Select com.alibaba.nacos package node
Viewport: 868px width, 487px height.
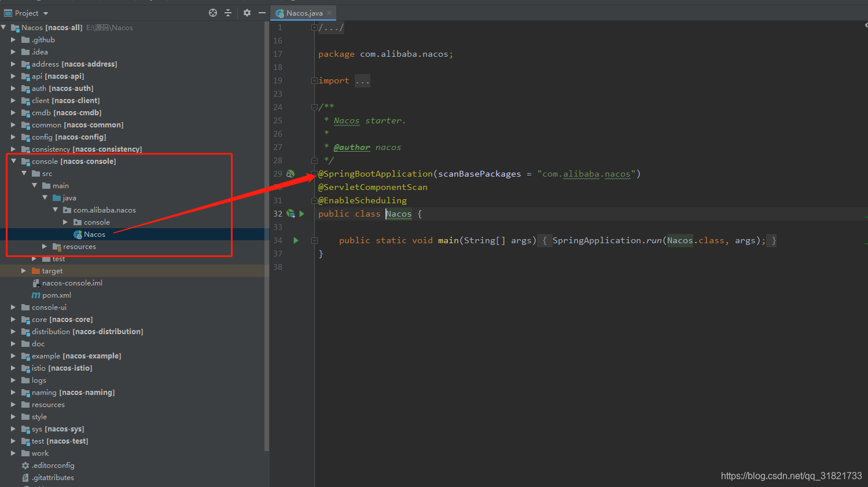104,210
